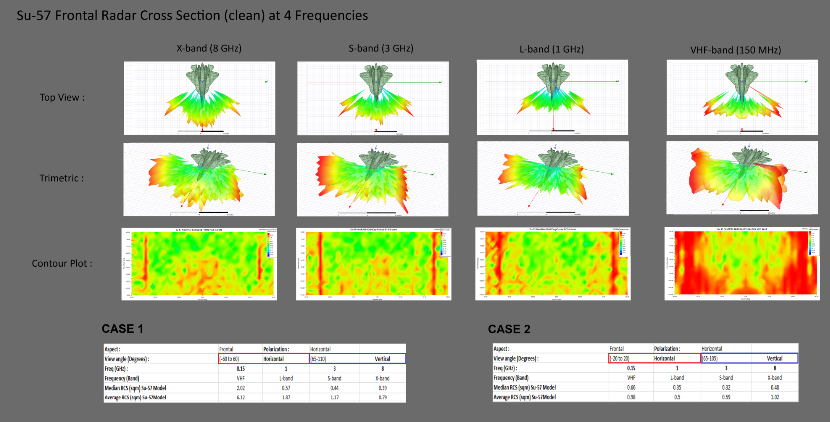Click the 'VHF' cell in CASE 2 table
This screenshot has height=422, width=830.
coord(631,378)
